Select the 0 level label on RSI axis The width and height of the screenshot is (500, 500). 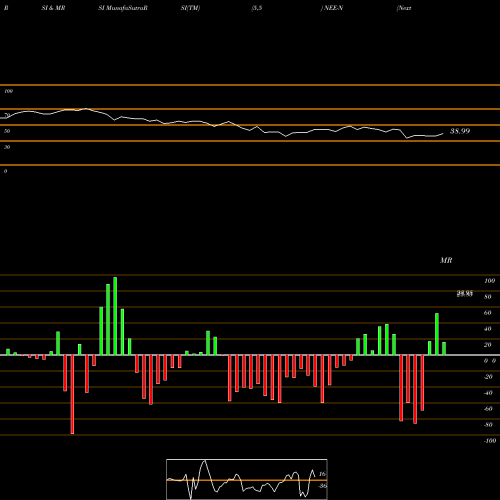(x=5, y=171)
